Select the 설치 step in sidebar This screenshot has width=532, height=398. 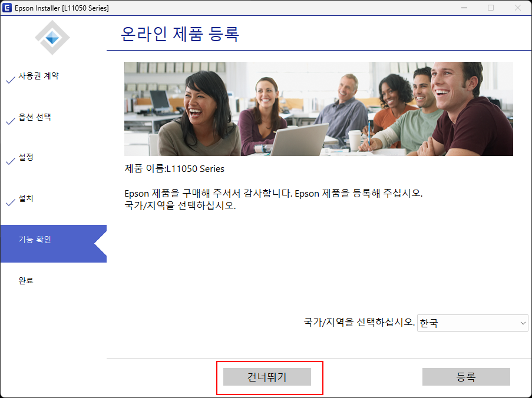pyautogui.click(x=26, y=198)
